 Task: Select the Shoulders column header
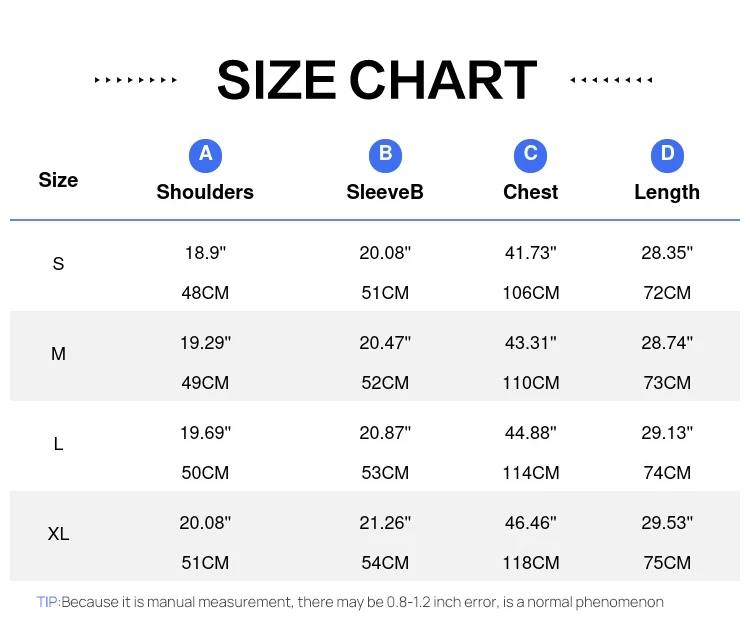click(205, 192)
